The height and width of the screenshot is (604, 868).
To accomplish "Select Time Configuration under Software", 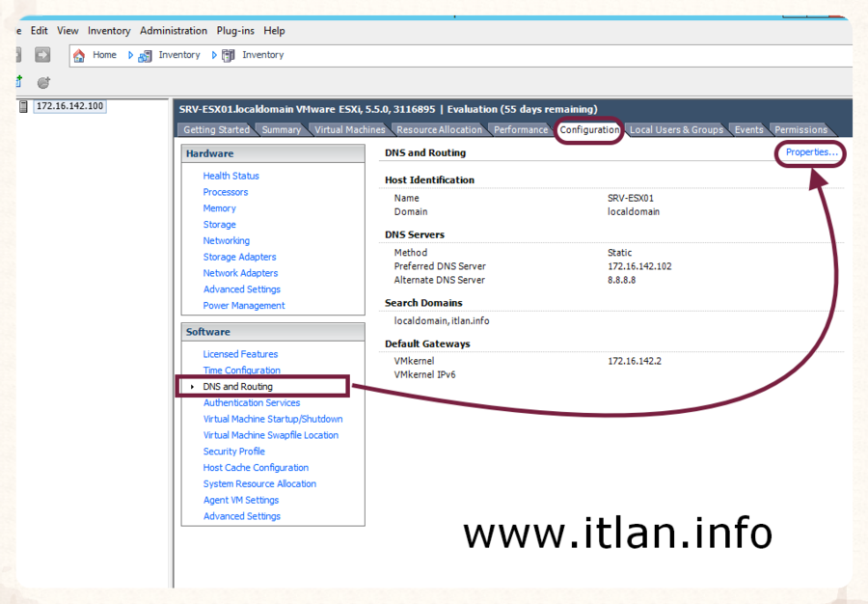I will pos(241,371).
